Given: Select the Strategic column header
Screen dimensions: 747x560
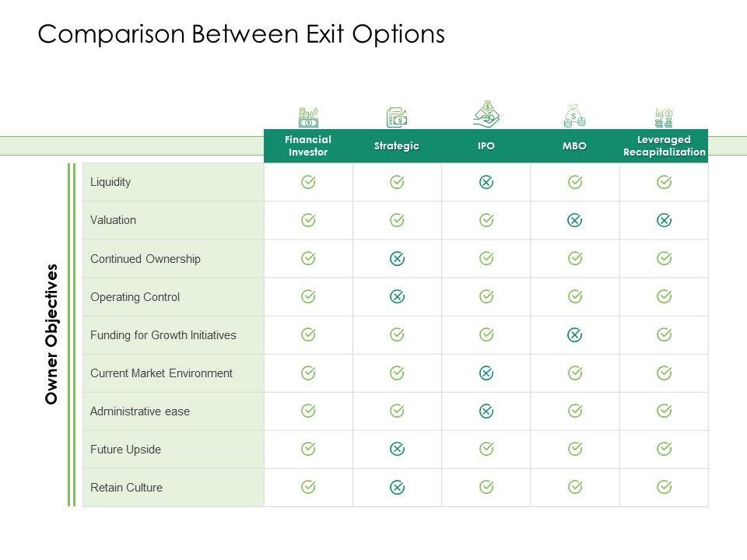Looking at the screenshot, I should click(x=397, y=145).
